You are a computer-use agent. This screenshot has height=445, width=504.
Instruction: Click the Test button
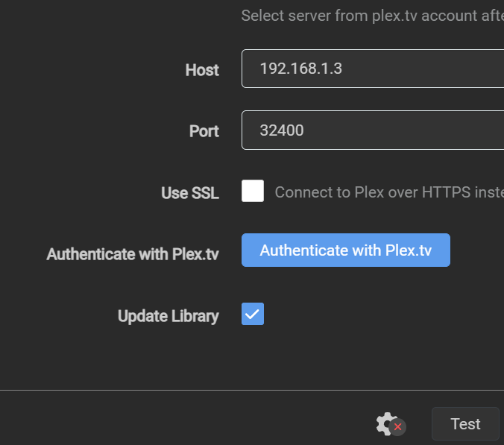coord(465,424)
